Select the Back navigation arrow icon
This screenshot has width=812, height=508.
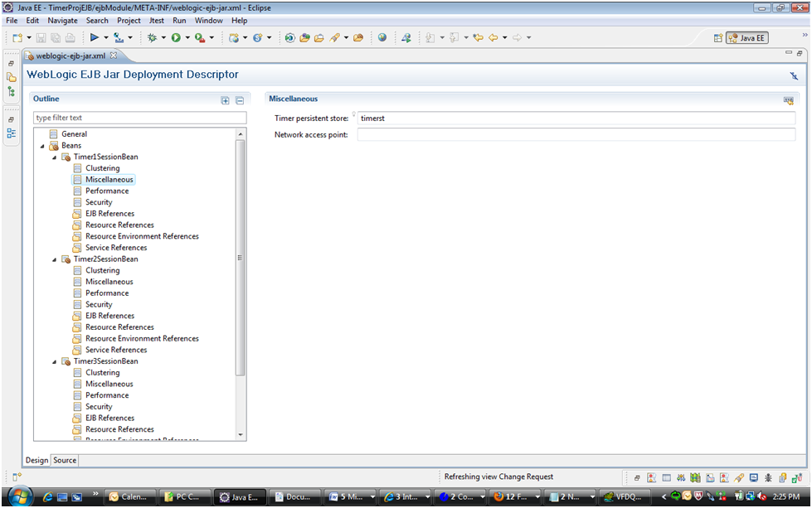tap(493, 37)
